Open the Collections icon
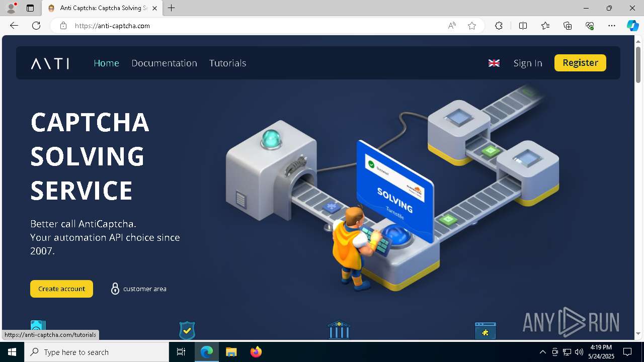 click(x=568, y=26)
